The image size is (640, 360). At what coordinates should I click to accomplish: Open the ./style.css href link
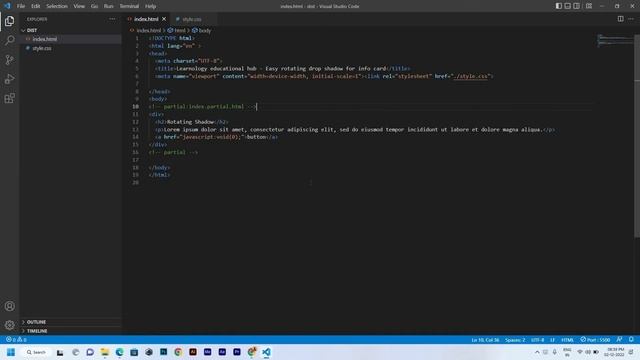click(470, 76)
